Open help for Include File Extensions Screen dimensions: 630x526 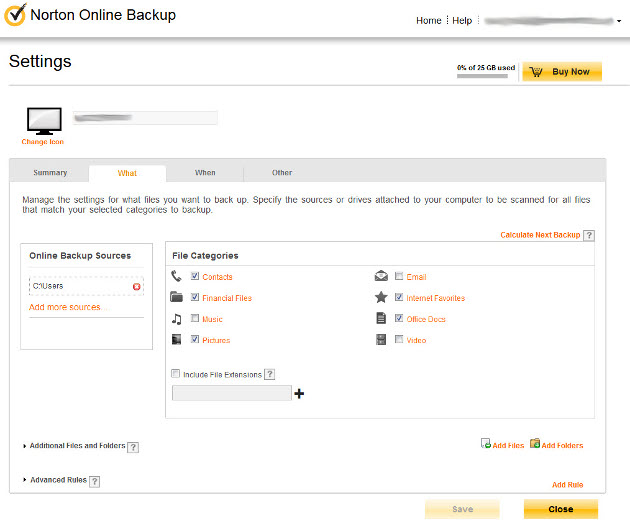point(270,375)
